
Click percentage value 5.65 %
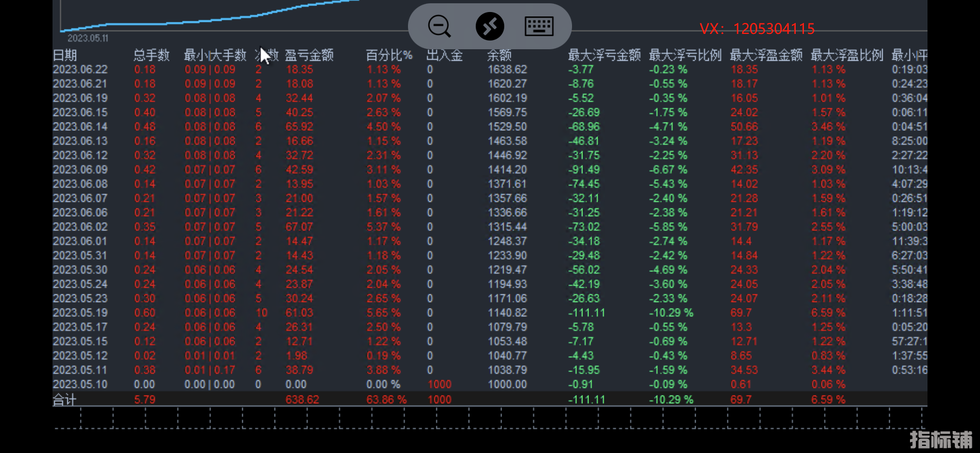(383, 313)
